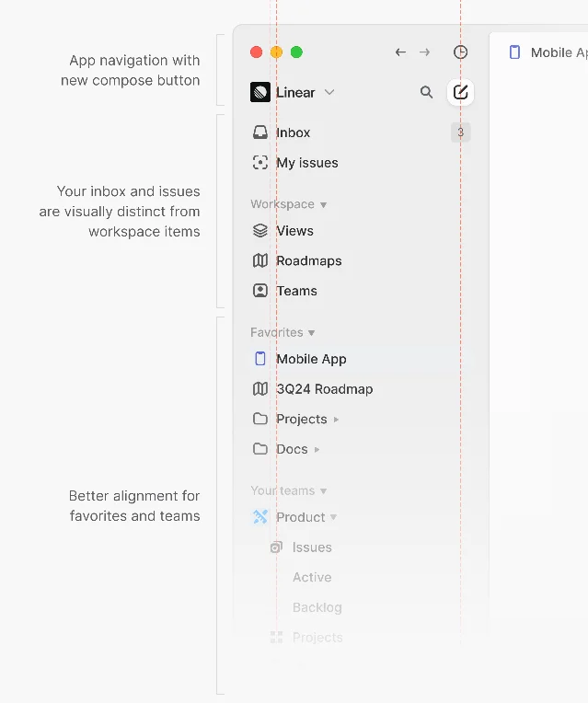Click the Linear workspace logo

(260, 92)
